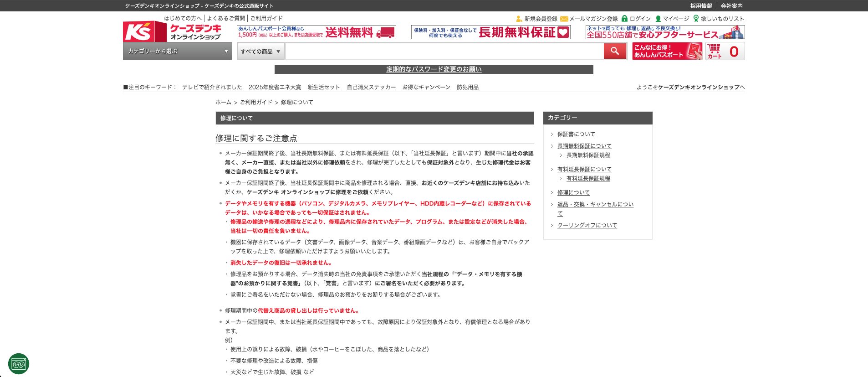Click the wish list ribbon icon
This screenshot has width=868, height=377.
click(695, 19)
